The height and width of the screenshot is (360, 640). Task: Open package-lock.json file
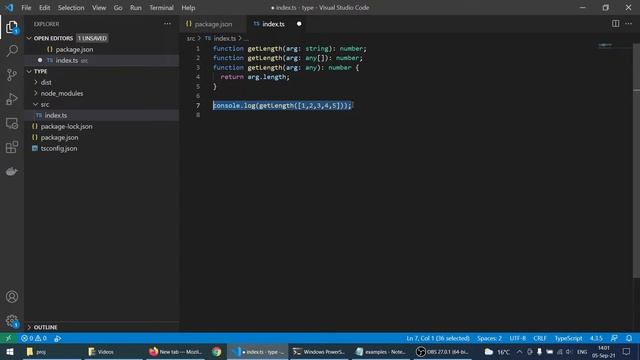point(102,127)
